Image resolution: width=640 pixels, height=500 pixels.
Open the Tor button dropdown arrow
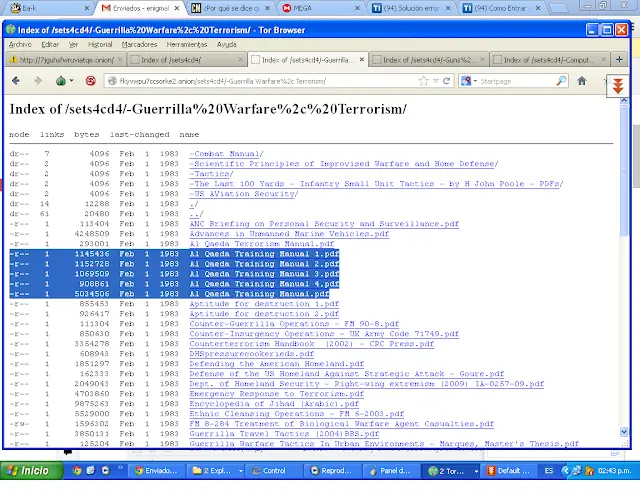point(71,81)
